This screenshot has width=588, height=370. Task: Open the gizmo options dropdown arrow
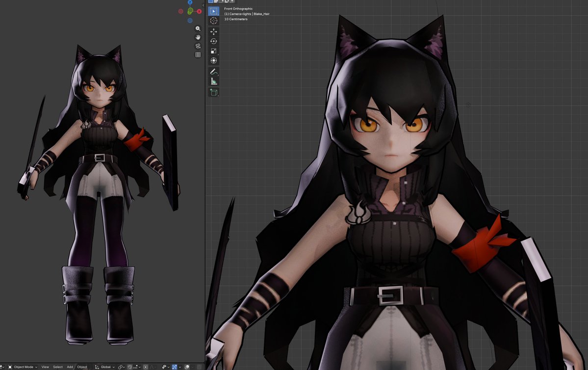tap(180, 367)
